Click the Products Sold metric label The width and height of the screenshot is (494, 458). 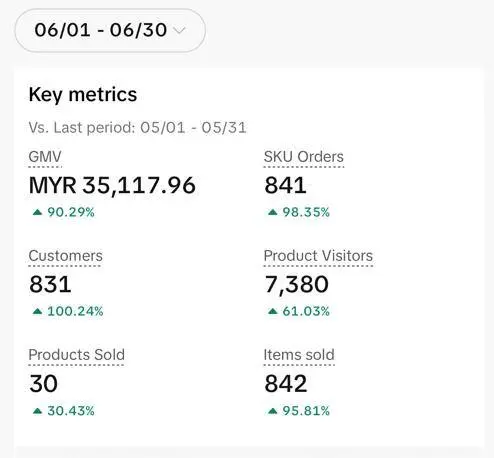[76, 355]
